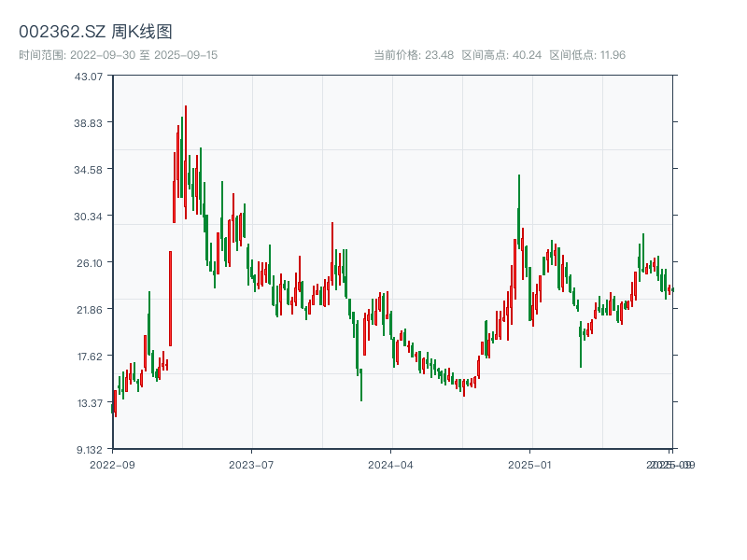Click the 2022-09 x-axis date label
The width and height of the screenshot is (747, 560).
(112, 464)
